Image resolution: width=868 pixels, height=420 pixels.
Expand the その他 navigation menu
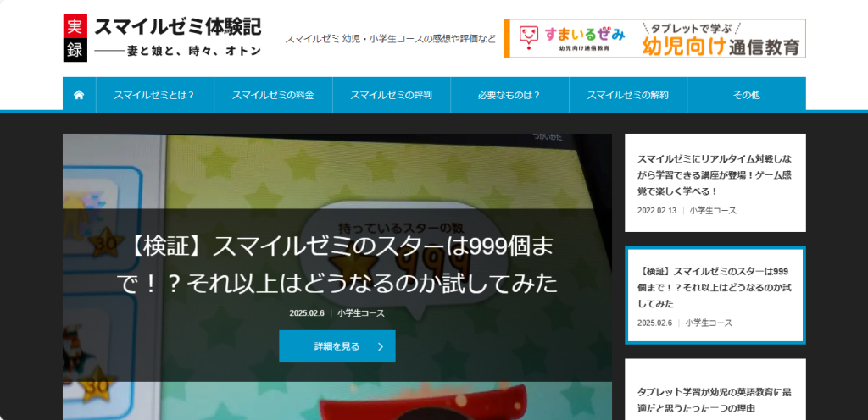point(746,95)
